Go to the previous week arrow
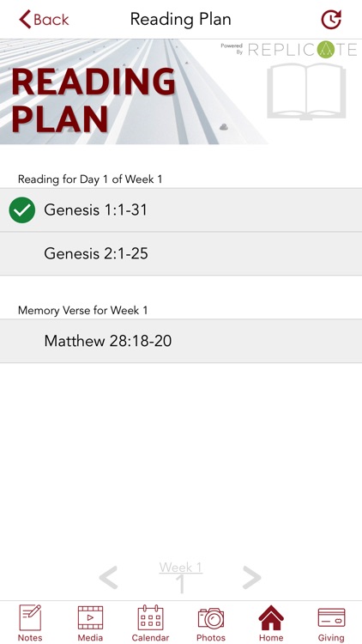 [108, 577]
